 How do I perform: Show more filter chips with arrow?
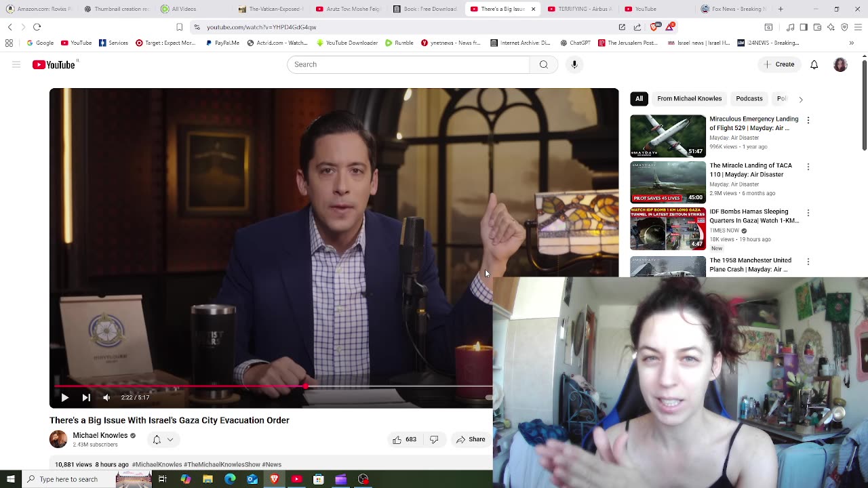point(800,99)
